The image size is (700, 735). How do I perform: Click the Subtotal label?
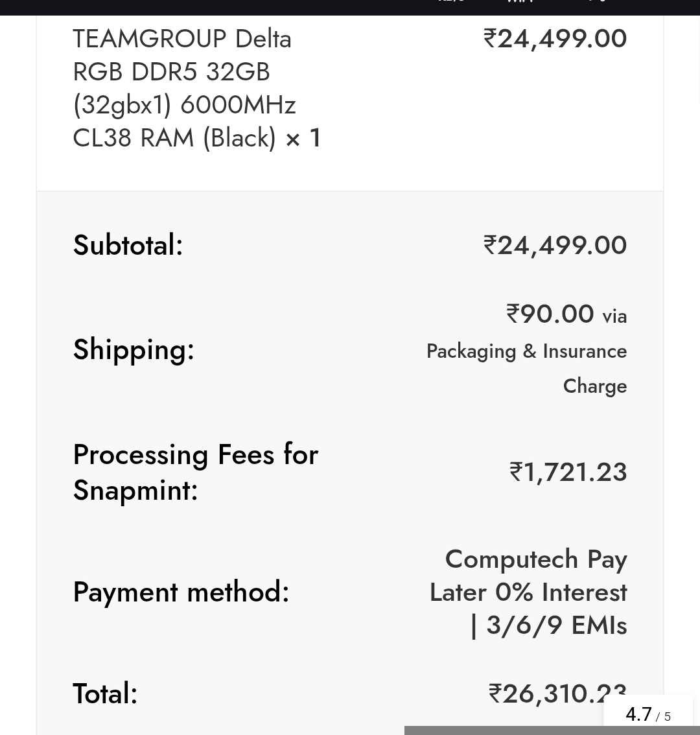click(x=128, y=245)
